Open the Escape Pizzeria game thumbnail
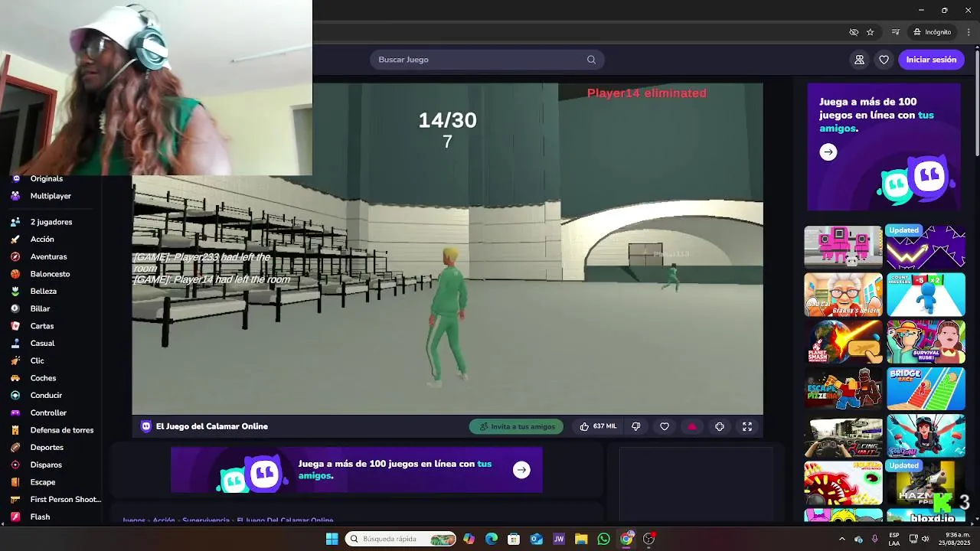The width and height of the screenshot is (980, 551). 843,388
